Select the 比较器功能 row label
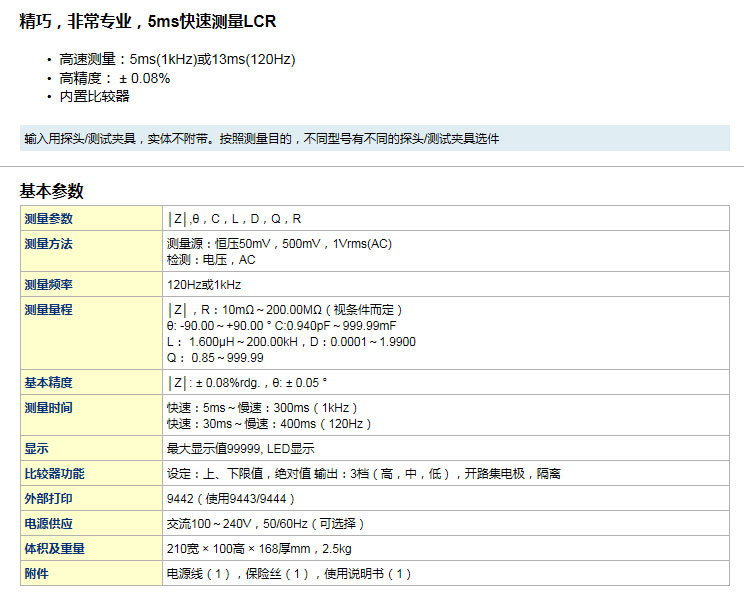The width and height of the screenshot is (744, 594). point(55,474)
